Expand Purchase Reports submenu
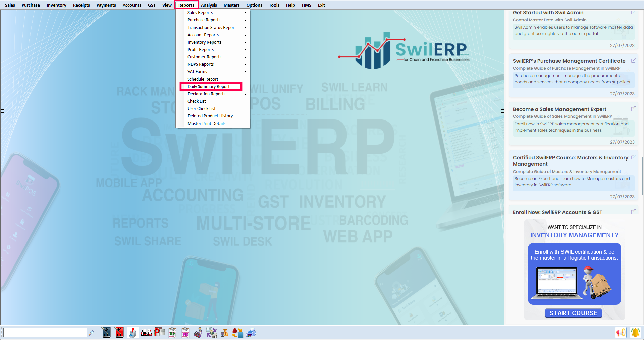Image resolution: width=644 pixels, height=340 pixels. tap(213, 20)
